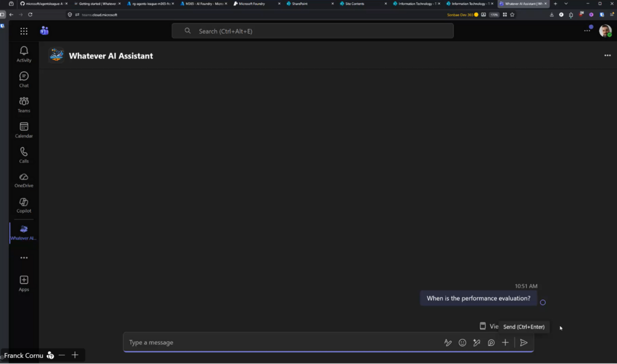Screen dimensions: 617x364
Task: Open the Calendar app in sidebar
Action: [x=23, y=130]
